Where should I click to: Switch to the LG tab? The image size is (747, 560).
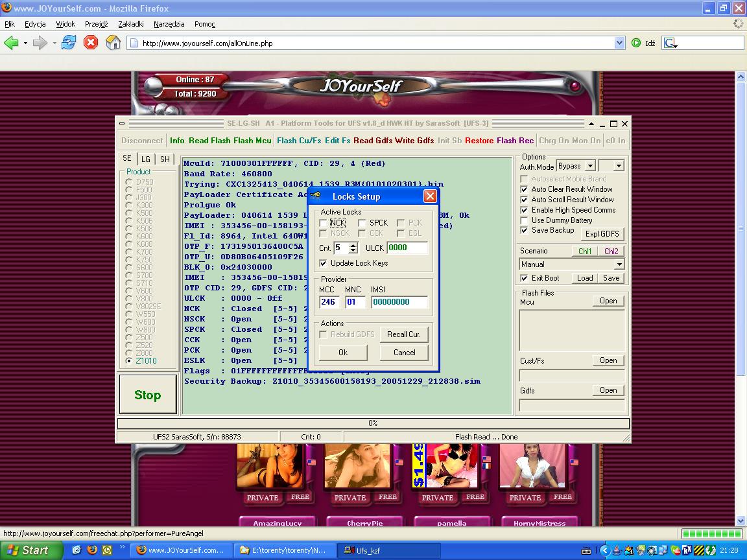point(146,159)
